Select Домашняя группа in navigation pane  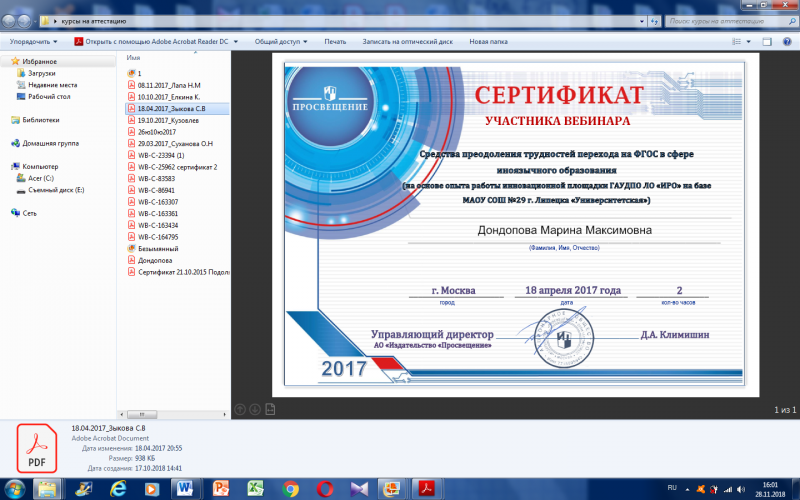(x=51, y=143)
